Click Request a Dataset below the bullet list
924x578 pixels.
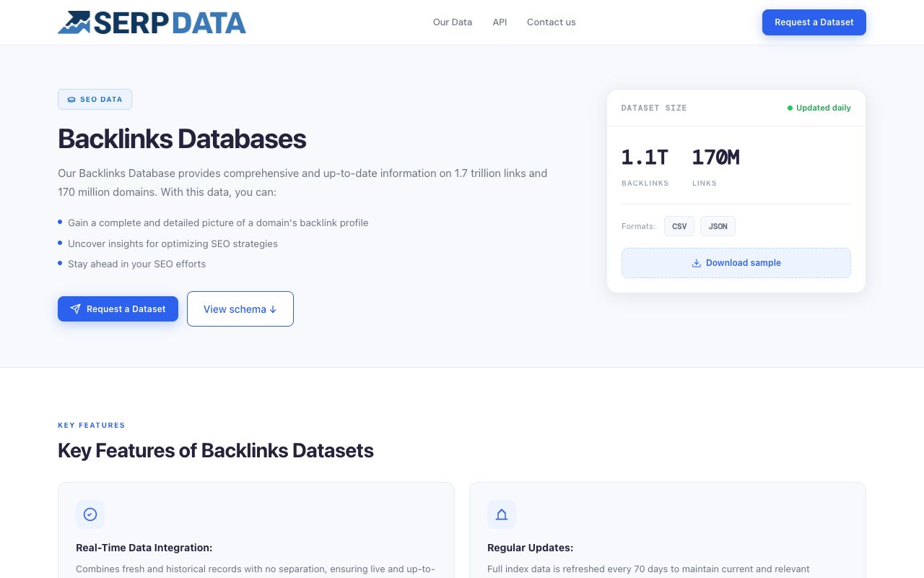(x=118, y=309)
